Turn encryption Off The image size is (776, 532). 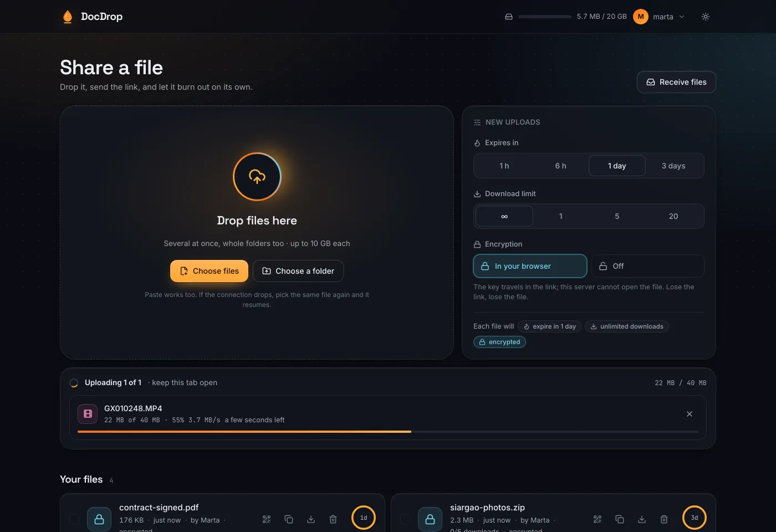click(x=648, y=266)
